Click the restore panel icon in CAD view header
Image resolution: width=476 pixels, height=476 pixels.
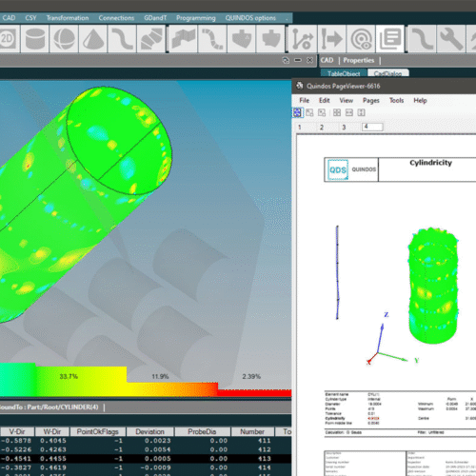pos(286,60)
